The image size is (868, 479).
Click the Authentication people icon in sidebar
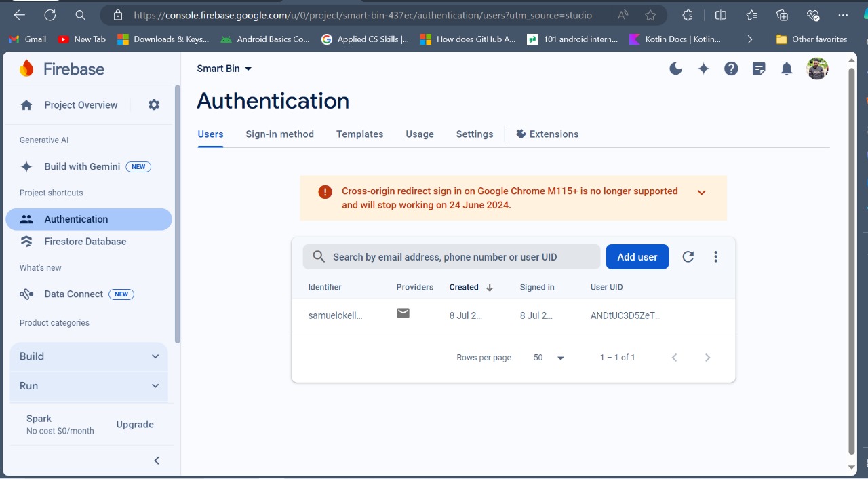pyautogui.click(x=26, y=219)
